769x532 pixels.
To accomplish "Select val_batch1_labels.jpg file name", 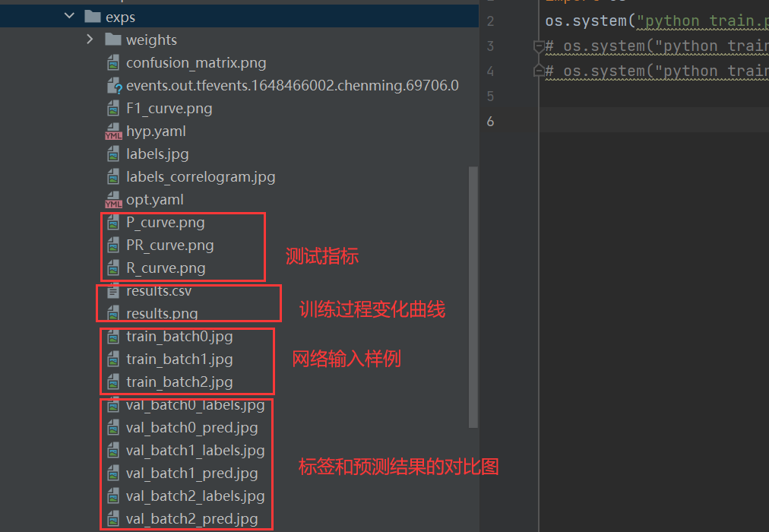I will pyautogui.click(x=195, y=450).
